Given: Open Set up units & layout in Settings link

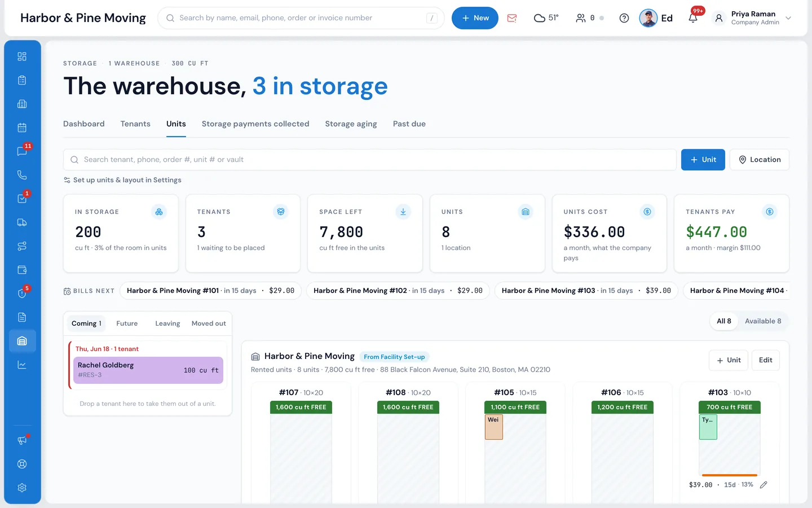Looking at the screenshot, I should (122, 180).
